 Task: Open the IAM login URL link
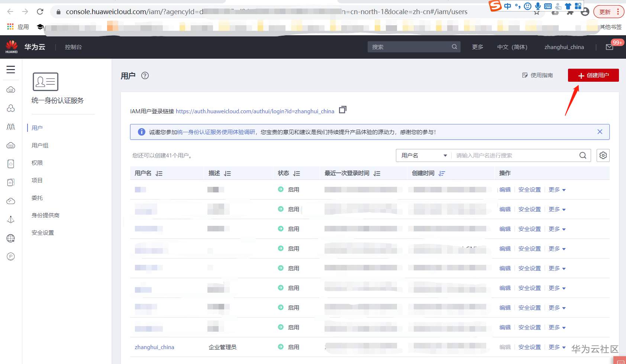coord(255,111)
